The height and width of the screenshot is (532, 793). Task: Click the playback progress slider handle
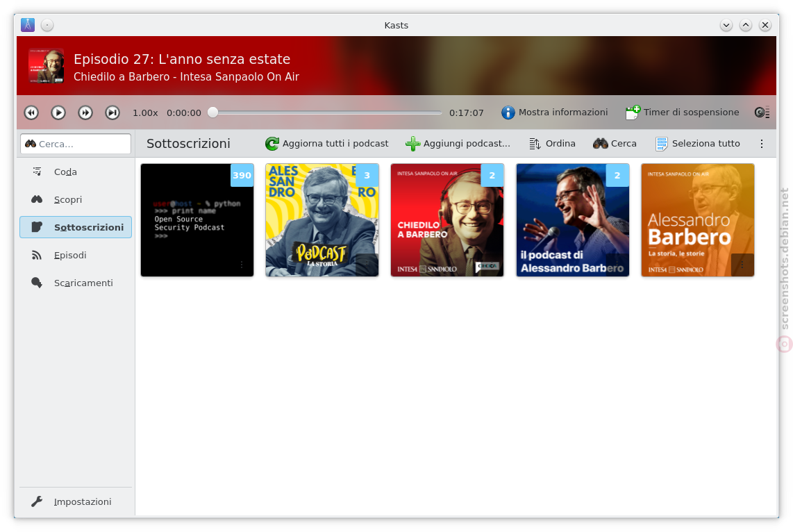[x=213, y=113]
